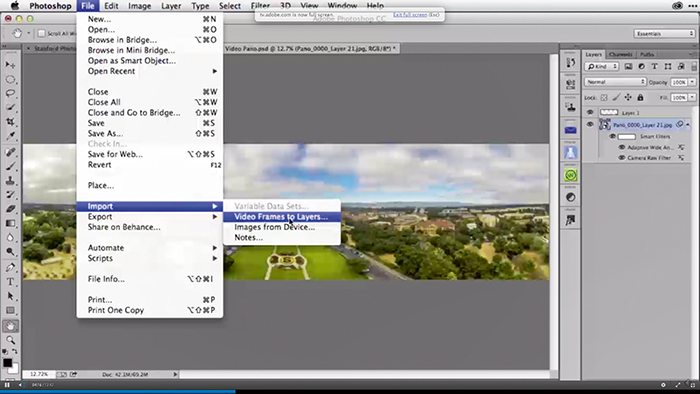
Task: Select the Dodge tool
Action: click(x=10, y=252)
